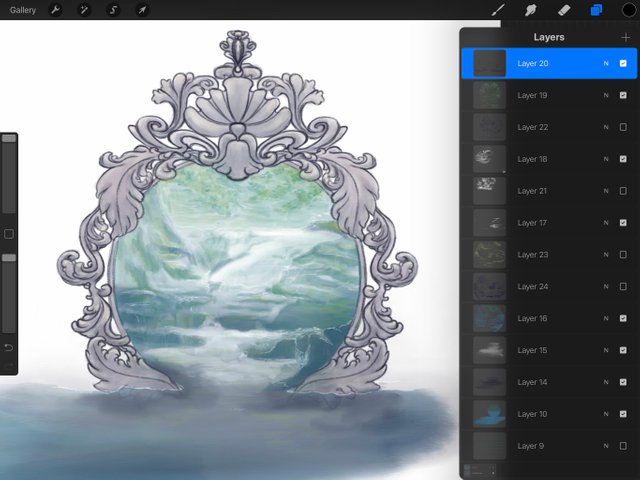Open blend mode N for Layer 15
The image size is (640, 480).
[606, 350]
